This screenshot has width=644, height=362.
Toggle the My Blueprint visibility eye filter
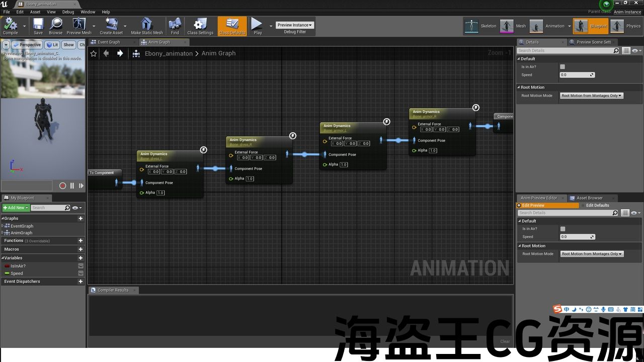tap(75, 208)
